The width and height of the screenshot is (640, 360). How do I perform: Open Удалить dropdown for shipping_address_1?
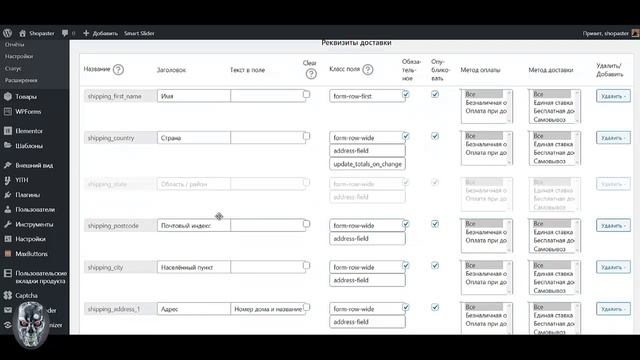613,309
